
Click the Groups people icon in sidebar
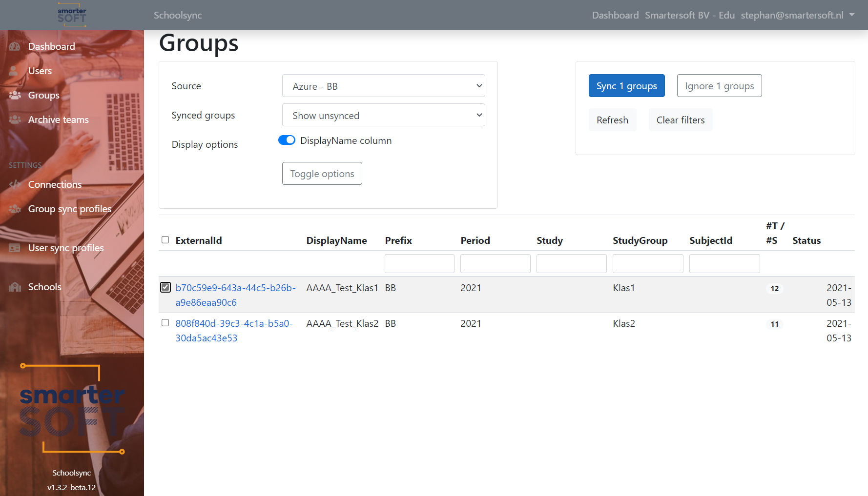pyautogui.click(x=15, y=95)
